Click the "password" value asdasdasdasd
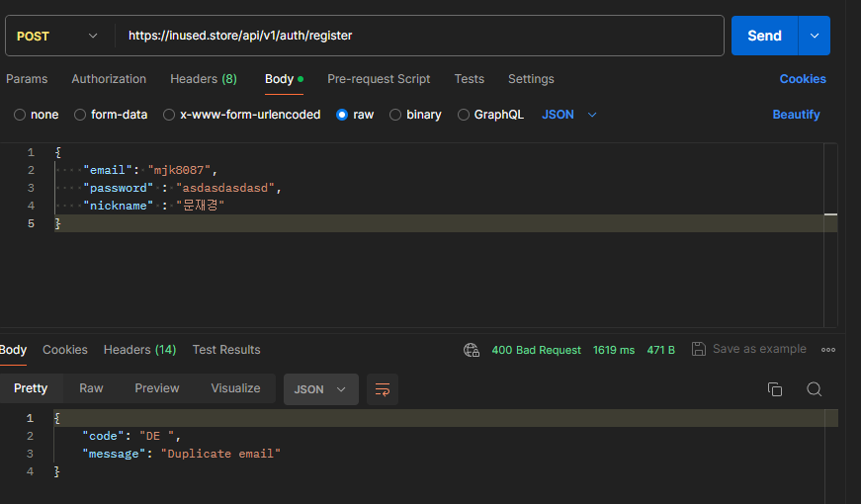Viewport: 861px width, 504px height. (x=225, y=188)
